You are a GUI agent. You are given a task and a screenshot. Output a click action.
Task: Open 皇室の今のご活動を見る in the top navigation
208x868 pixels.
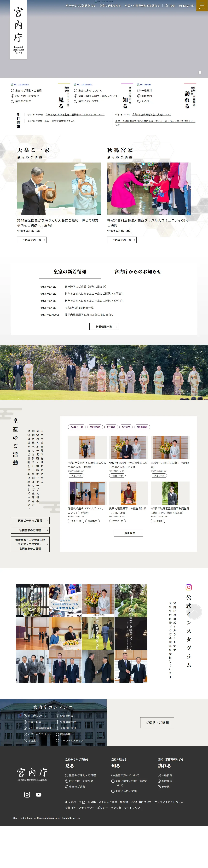pyautogui.click(x=81, y=6)
